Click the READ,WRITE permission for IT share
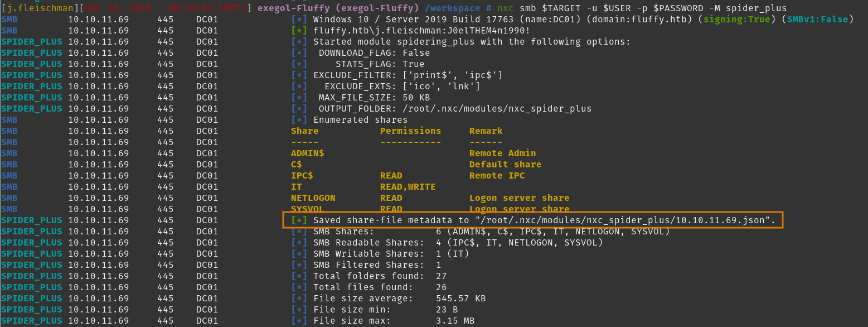Screen dimensions: 868x327 408,187
